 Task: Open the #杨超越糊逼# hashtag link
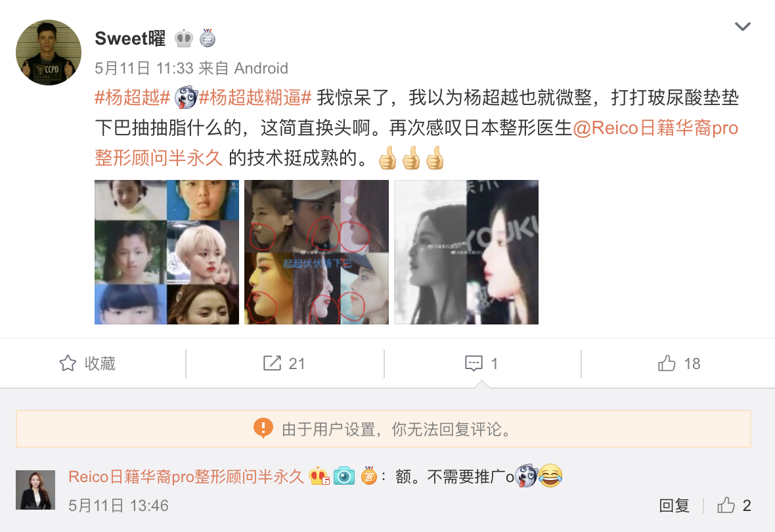255,98
